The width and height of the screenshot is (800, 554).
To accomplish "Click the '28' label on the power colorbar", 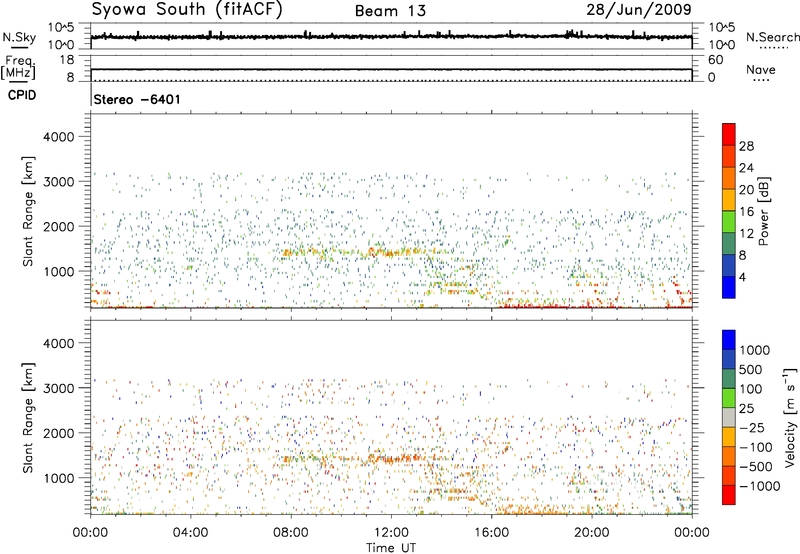I will pos(746,146).
